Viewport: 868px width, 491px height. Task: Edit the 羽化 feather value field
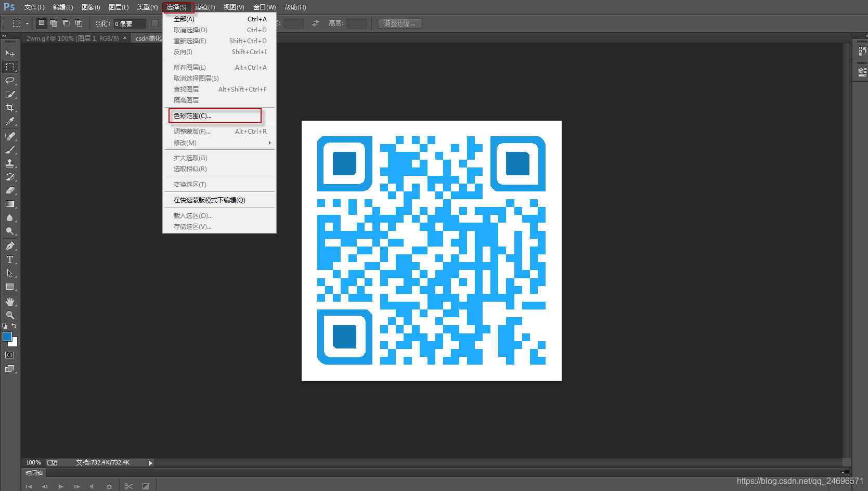coord(129,23)
